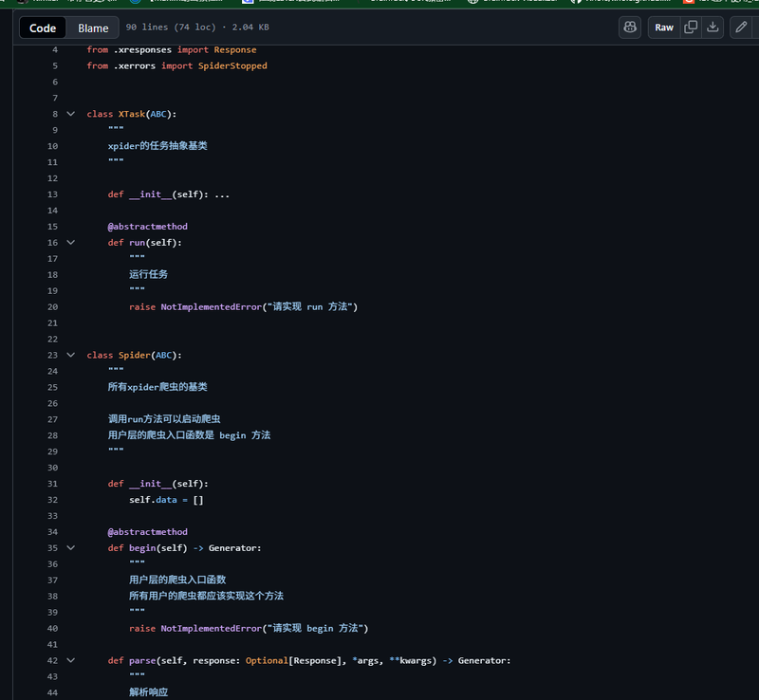Collapse the Spider class at line 23
The height and width of the screenshot is (700, 759).
[70, 355]
